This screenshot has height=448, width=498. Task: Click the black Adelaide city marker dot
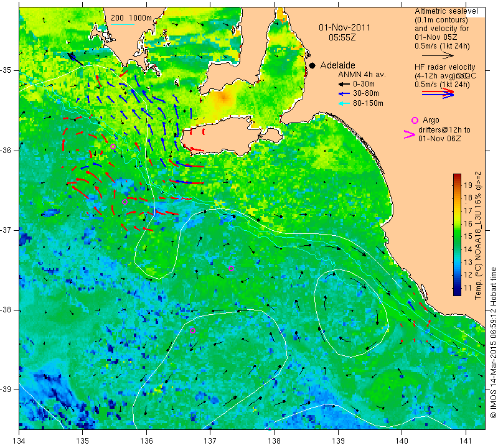click(312, 66)
